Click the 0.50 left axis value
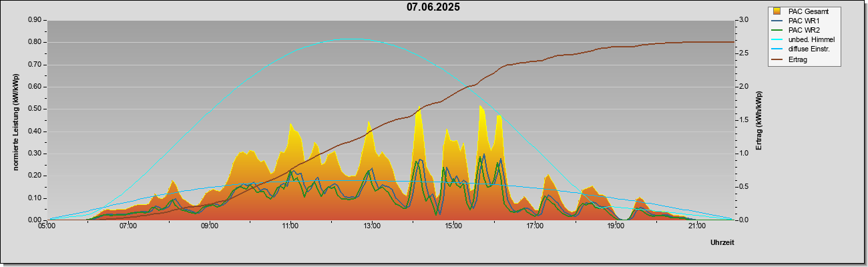This screenshot has width=868, height=267. point(35,109)
